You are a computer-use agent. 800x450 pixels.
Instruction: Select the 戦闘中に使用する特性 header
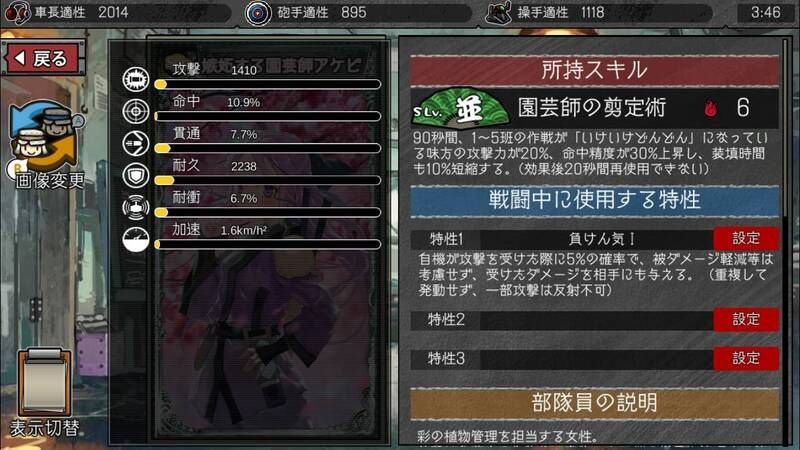(x=594, y=200)
